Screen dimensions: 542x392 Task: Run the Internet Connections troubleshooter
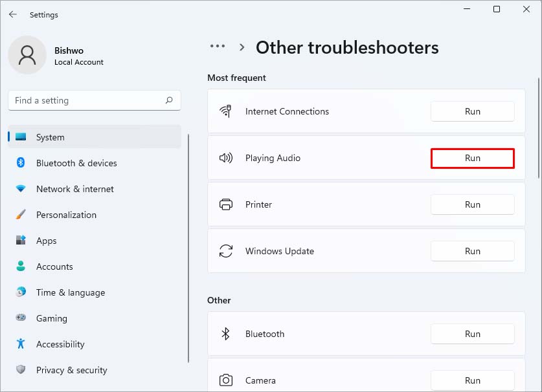click(x=473, y=111)
